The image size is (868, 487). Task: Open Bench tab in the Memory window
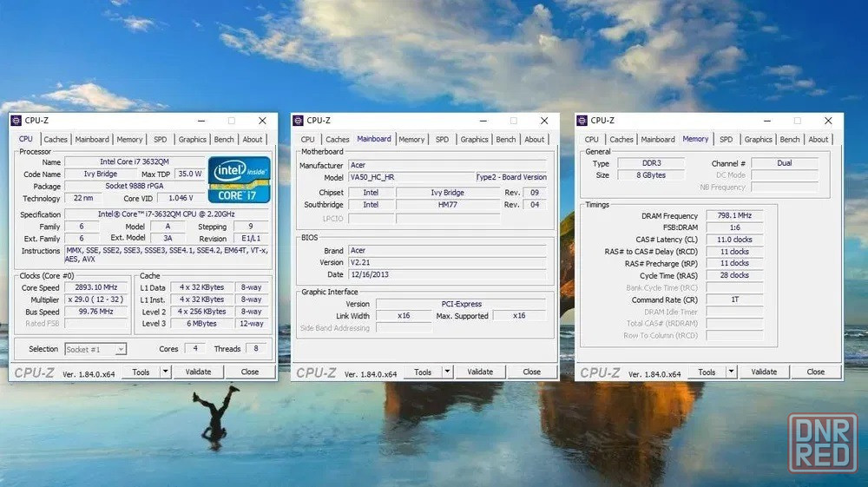pos(790,140)
